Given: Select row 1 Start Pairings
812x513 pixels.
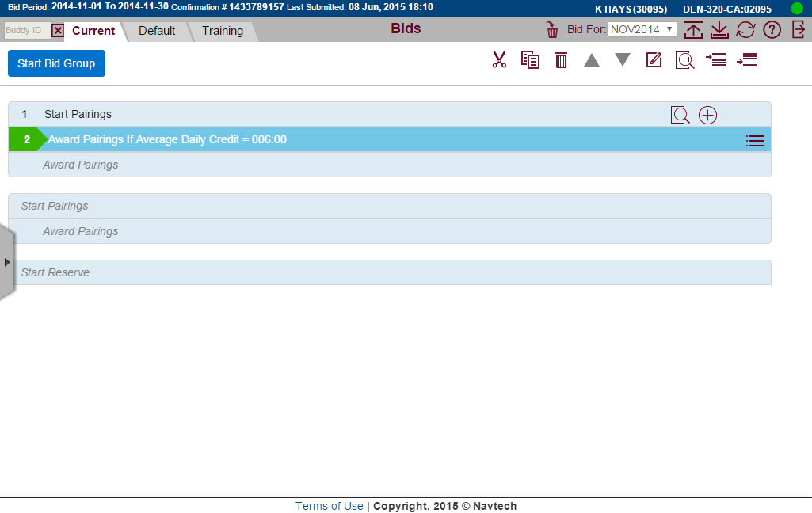Looking at the screenshot, I should point(390,115).
